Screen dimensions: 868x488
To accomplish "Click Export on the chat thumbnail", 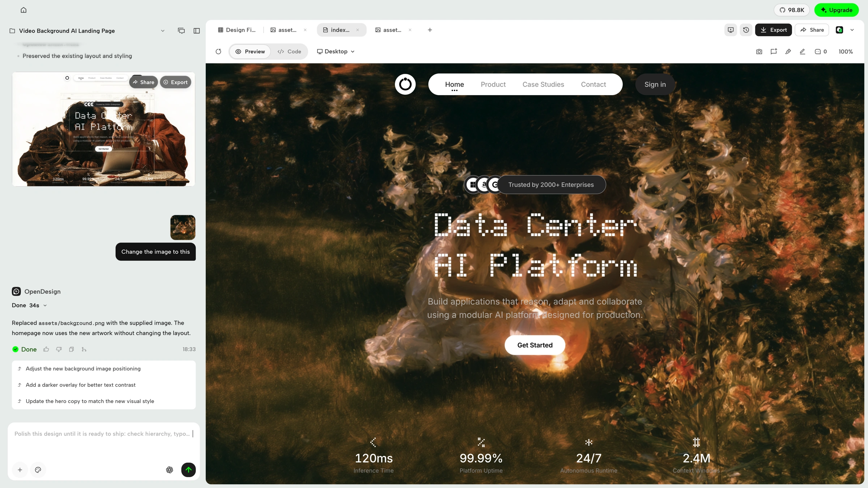I will [175, 82].
